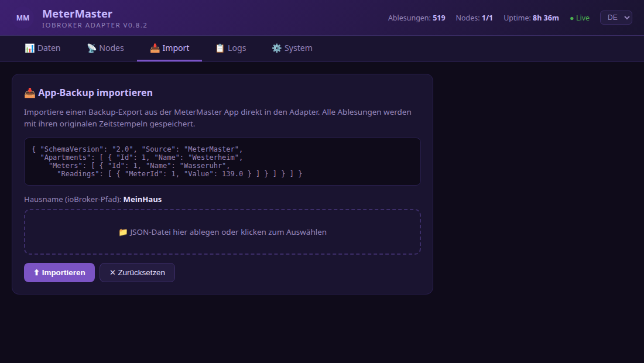Click the MeterMaster title text

pyautogui.click(x=77, y=13)
